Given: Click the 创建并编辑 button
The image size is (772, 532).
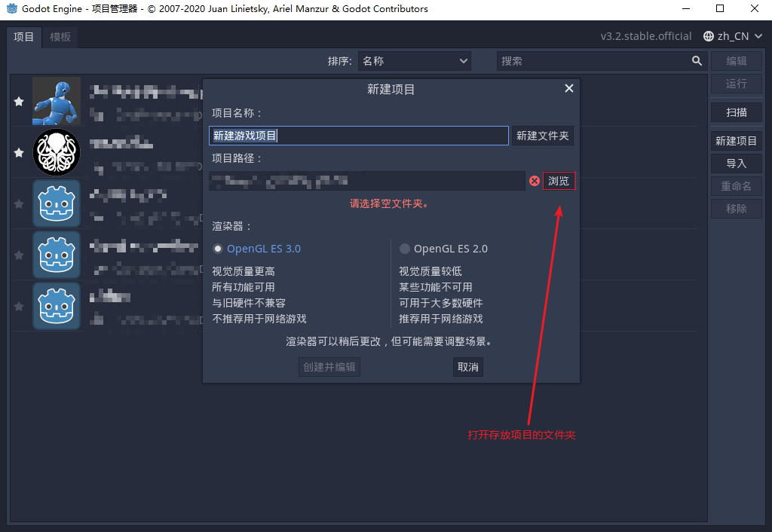Looking at the screenshot, I should point(329,367).
